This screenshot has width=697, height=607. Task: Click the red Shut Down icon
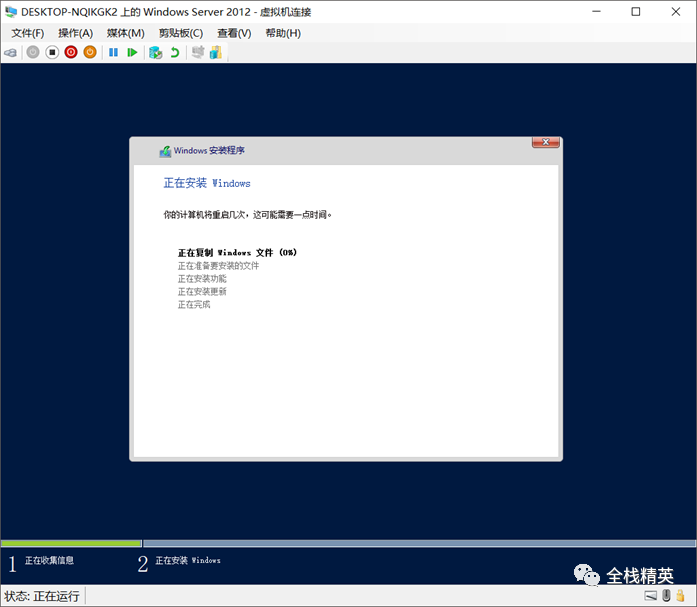71,52
